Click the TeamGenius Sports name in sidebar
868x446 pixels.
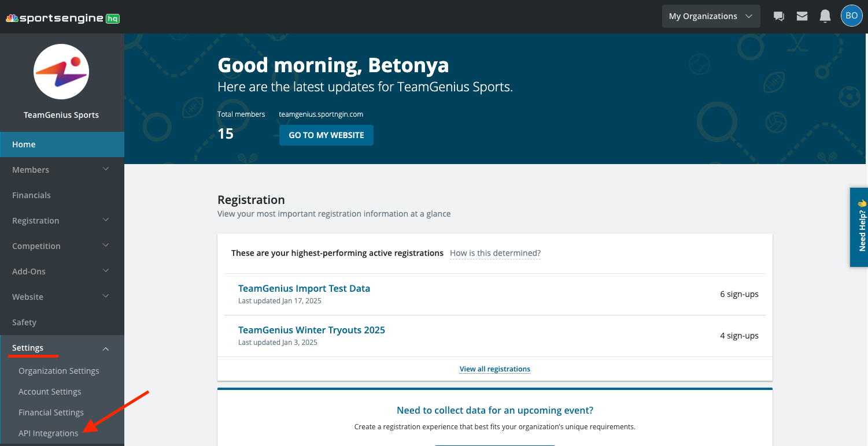(61, 115)
